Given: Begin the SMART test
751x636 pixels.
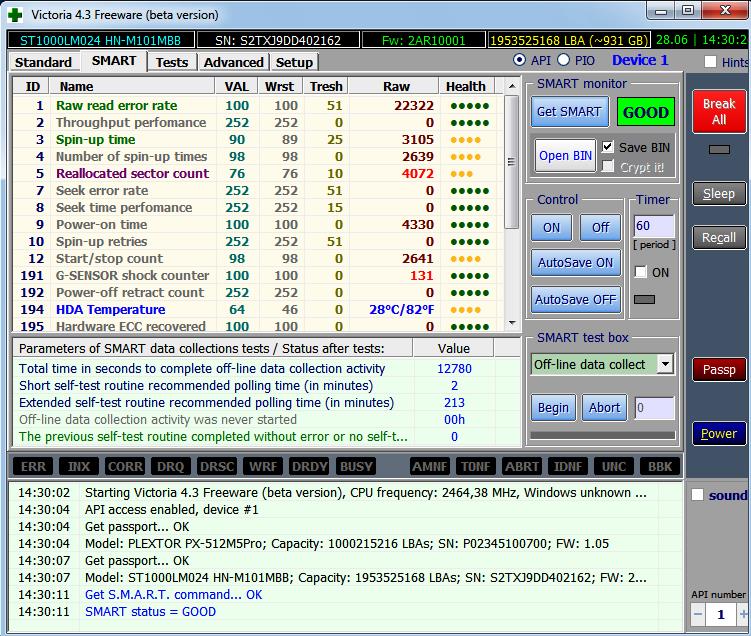Looking at the screenshot, I should tap(553, 408).
